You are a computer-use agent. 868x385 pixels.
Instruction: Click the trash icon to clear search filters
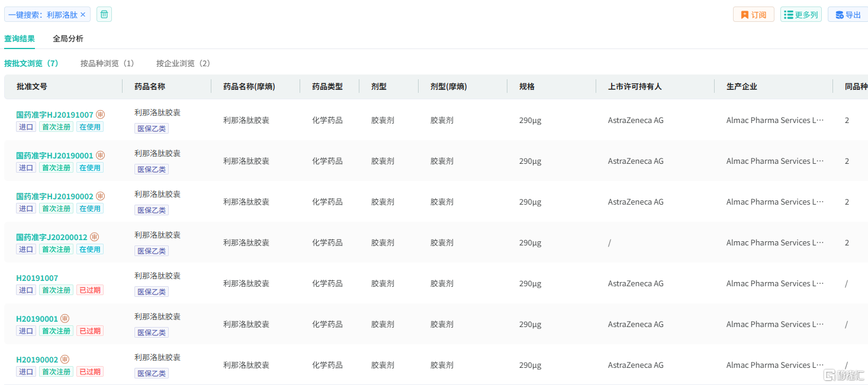click(x=104, y=15)
